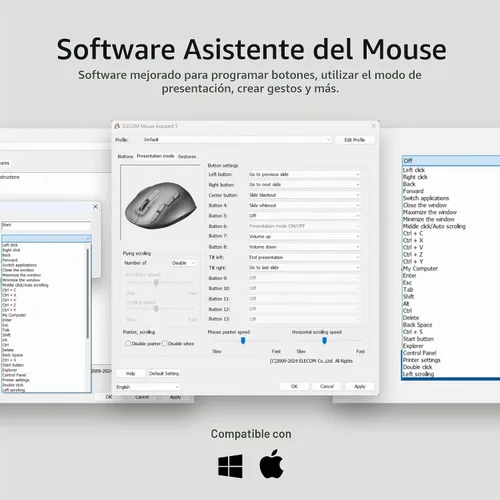
Task: Click the Mouse pointer speed slider handle
Action: [x=243, y=341]
